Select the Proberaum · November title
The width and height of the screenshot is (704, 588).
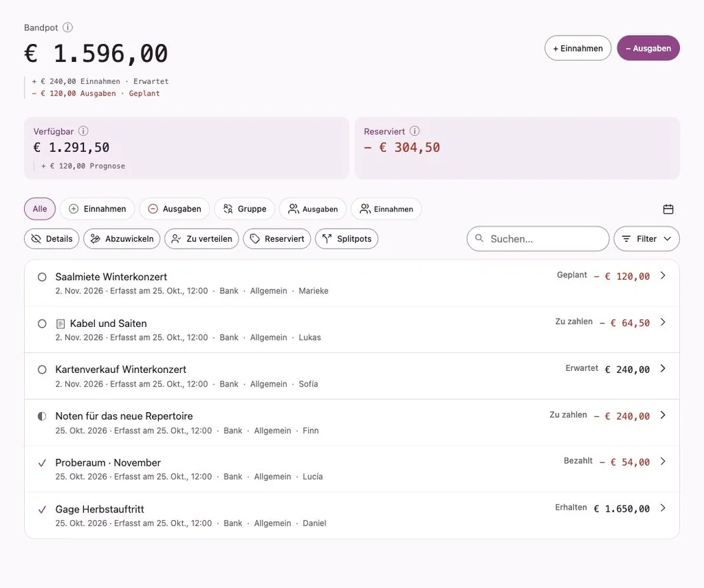click(108, 463)
